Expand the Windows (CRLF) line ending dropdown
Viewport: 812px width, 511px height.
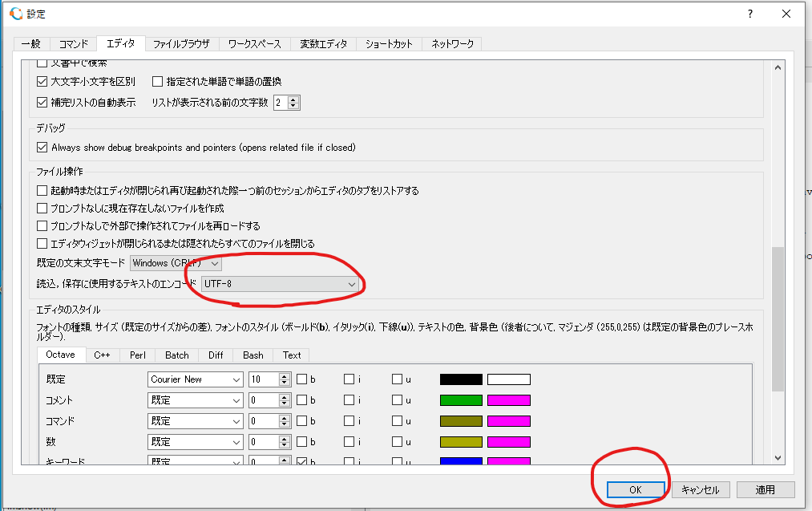pyautogui.click(x=176, y=263)
